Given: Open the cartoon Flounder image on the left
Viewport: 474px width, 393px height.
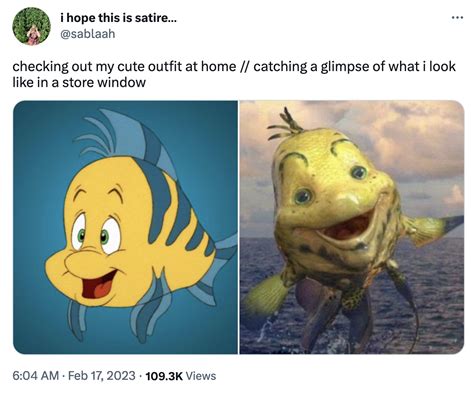Looking at the screenshot, I should pos(125,227).
